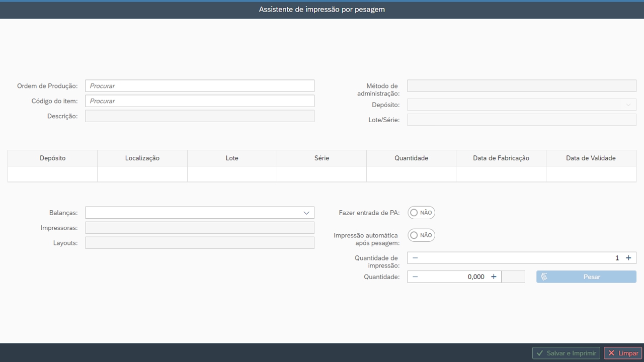The image size is (644, 362).
Task: Click the Localização column header
Action: (x=142, y=158)
